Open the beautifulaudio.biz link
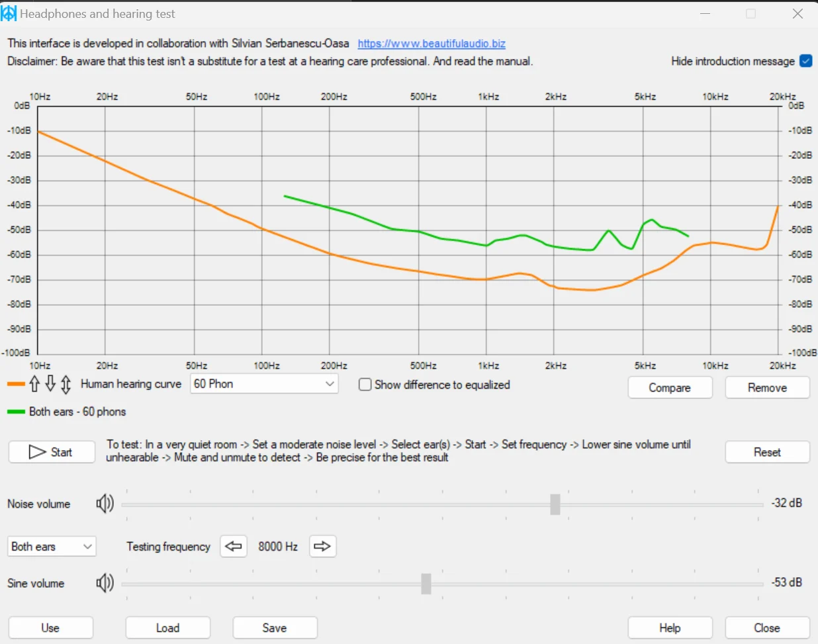818x644 pixels. pyautogui.click(x=432, y=44)
